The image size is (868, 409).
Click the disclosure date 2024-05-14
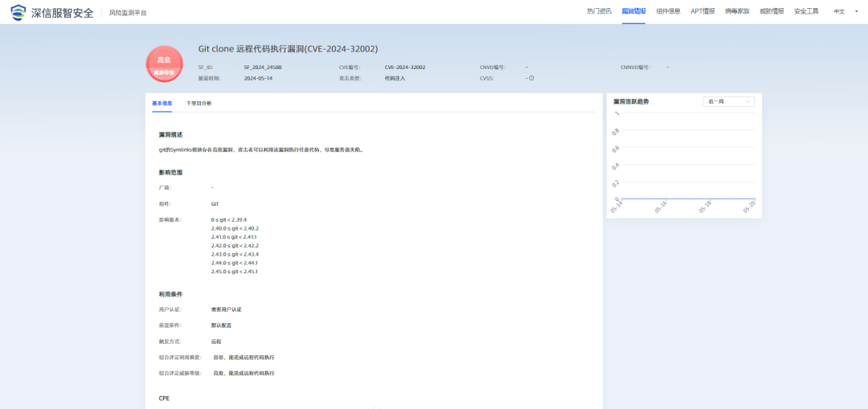[x=258, y=78]
